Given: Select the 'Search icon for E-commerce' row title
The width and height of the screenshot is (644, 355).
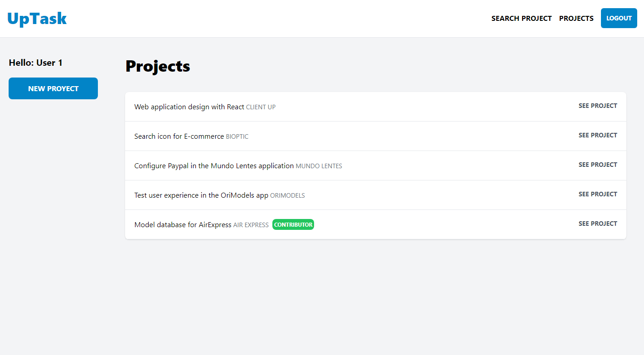Looking at the screenshot, I should click(178, 136).
